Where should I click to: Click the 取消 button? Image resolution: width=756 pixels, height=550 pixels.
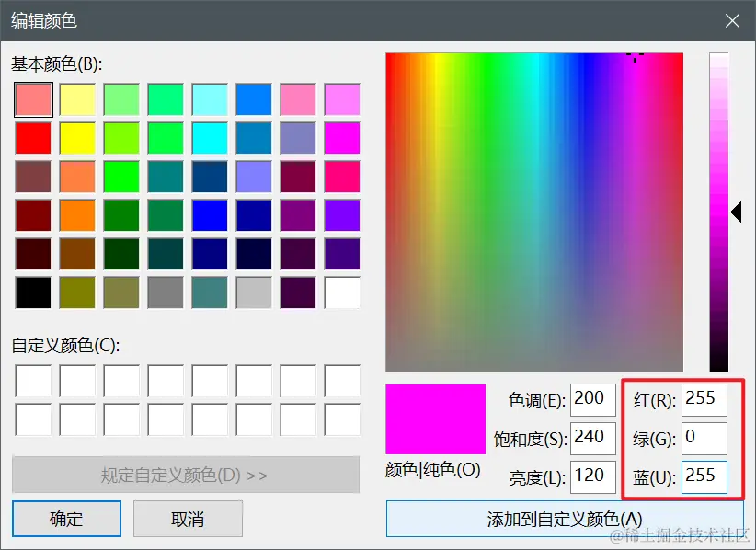[188, 519]
